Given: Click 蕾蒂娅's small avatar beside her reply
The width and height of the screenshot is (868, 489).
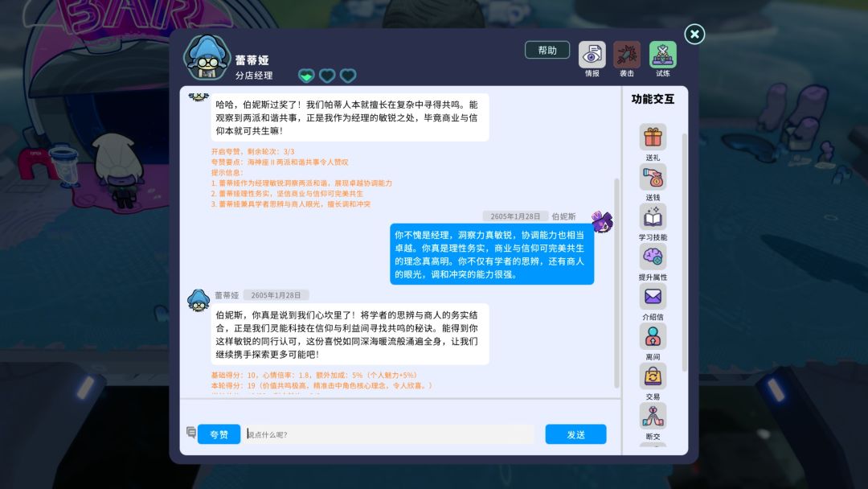Looking at the screenshot, I should pos(199,300).
